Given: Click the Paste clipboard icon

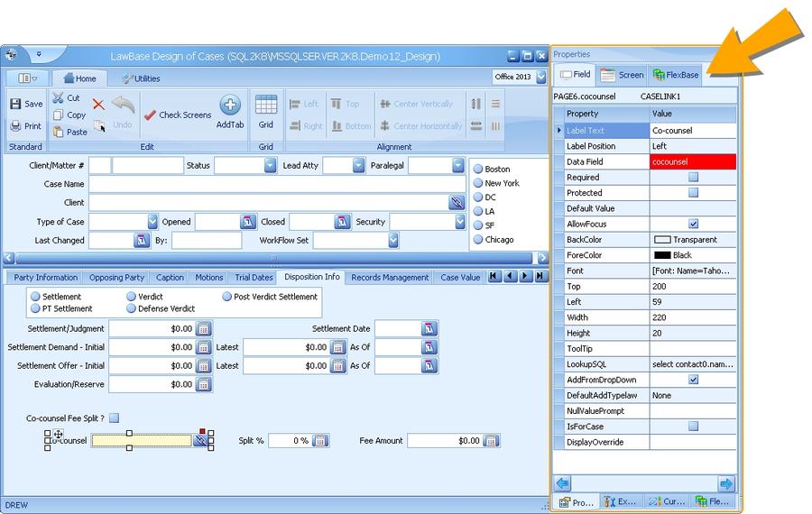Looking at the screenshot, I should [x=58, y=132].
